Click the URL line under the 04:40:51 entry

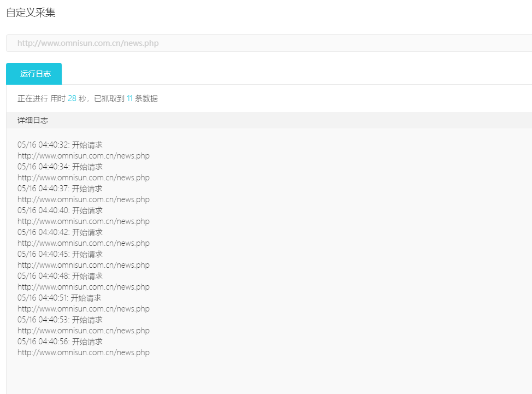(x=84, y=309)
